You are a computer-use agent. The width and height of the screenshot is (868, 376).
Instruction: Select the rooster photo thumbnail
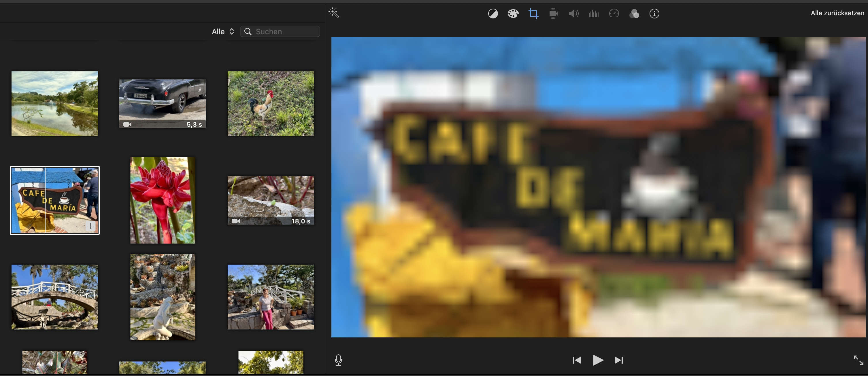[x=271, y=104]
